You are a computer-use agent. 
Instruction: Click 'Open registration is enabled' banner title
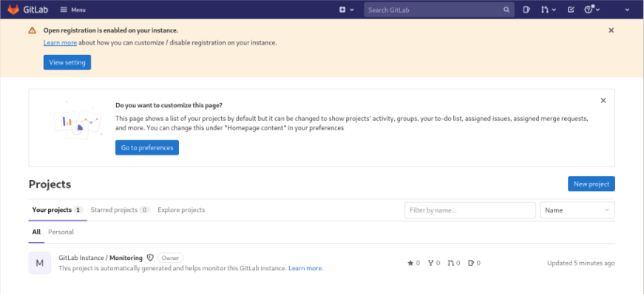coord(111,30)
